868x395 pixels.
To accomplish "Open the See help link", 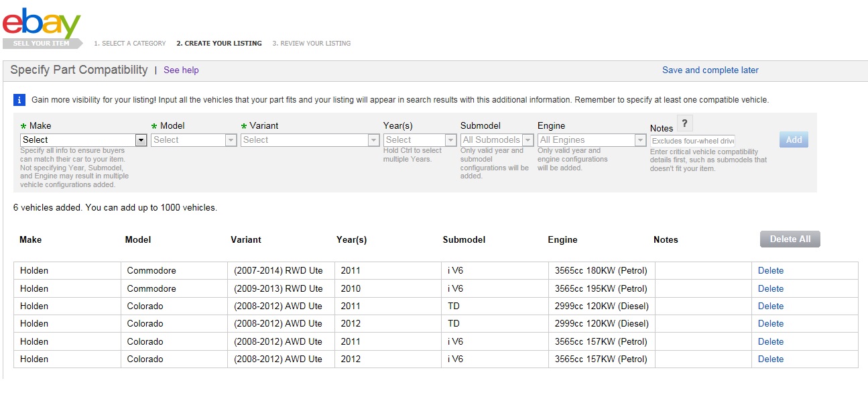I will pyautogui.click(x=181, y=70).
